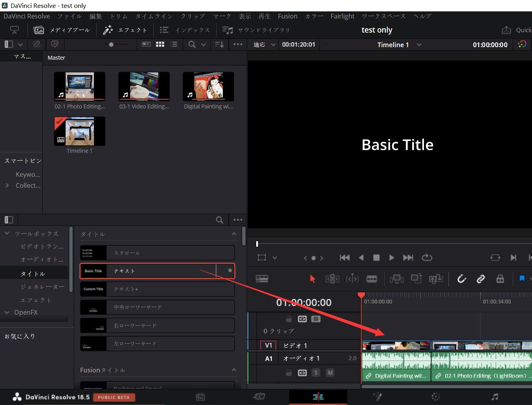Switch Media Pool to thumbnail view
This screenshot has height=405, width=532.
[160, 44]
